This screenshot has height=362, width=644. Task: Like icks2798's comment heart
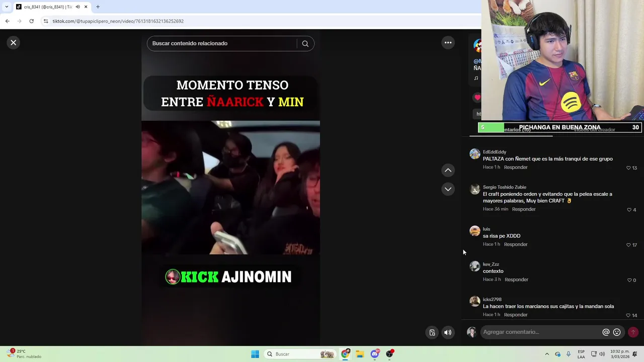(x=628, y=315)
